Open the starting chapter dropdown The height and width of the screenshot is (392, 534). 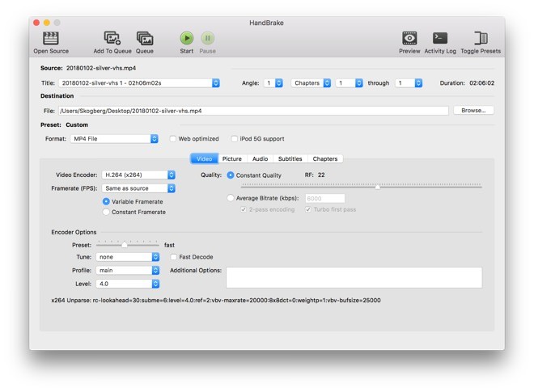tap(349, 83)
